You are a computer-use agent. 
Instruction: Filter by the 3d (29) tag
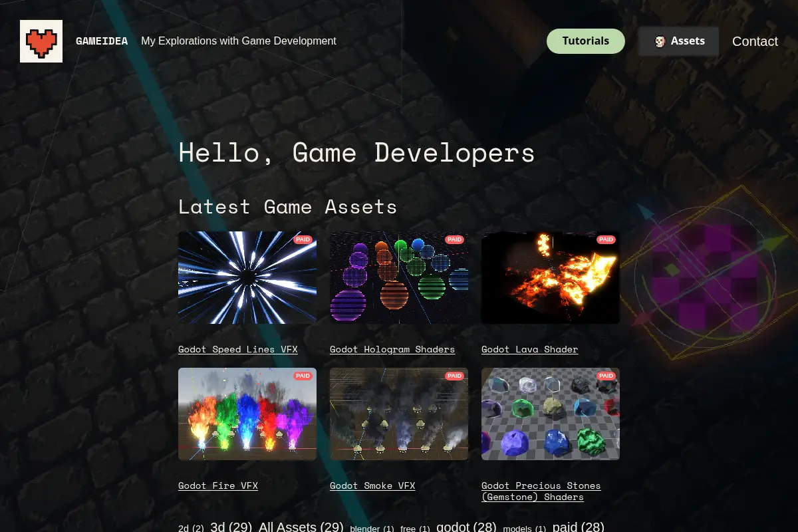pyautogui.click(x=231, y=527)
